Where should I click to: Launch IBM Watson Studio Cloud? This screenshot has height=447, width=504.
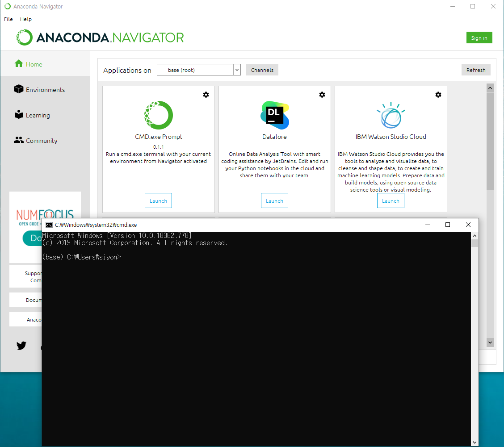pyautogui.click(x=391, y=201)
